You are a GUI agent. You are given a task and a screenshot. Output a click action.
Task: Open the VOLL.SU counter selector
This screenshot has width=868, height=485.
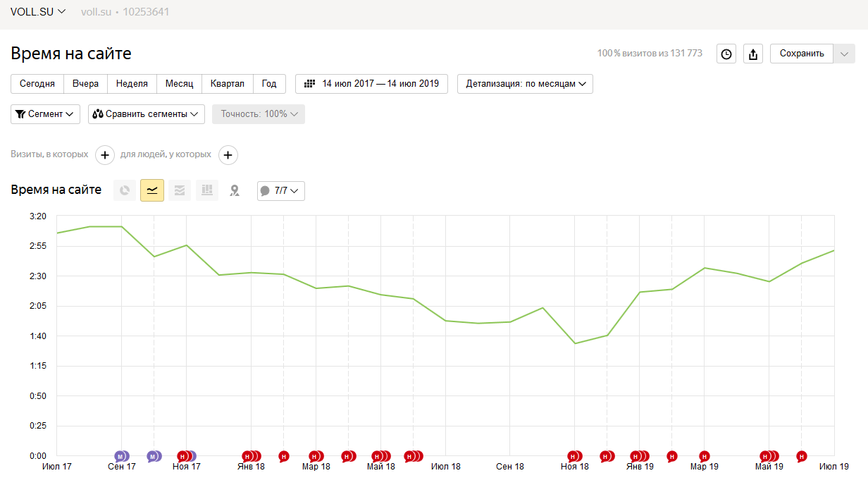click(38, 12)
